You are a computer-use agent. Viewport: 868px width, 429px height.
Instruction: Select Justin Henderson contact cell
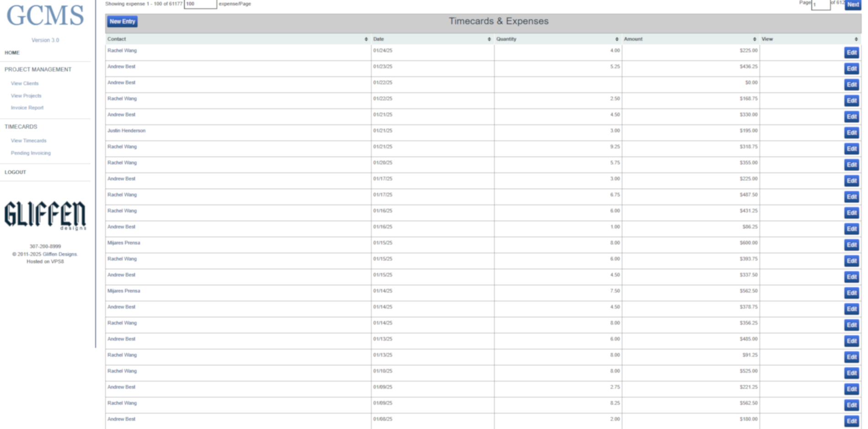(238, 133)
